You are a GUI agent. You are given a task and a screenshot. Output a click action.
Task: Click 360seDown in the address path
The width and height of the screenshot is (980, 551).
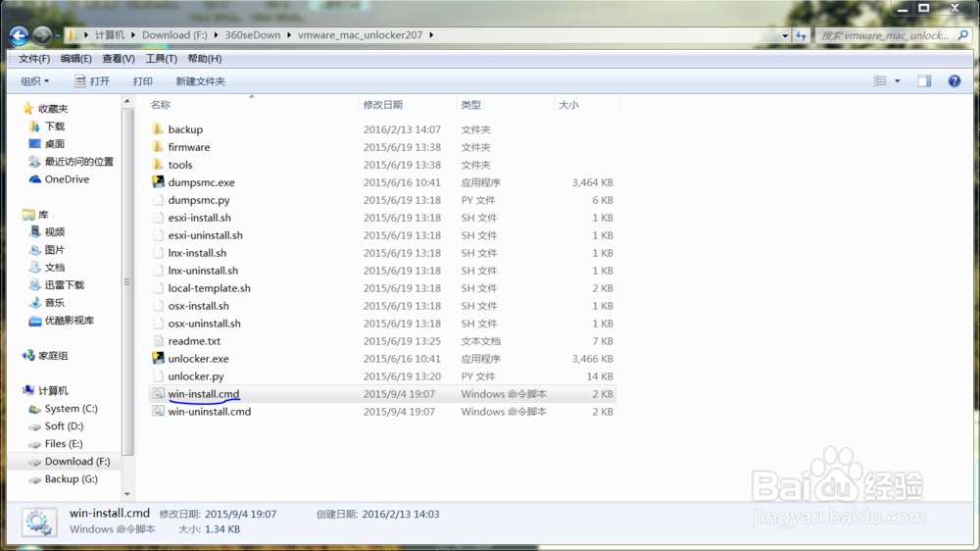pos(253,35)
